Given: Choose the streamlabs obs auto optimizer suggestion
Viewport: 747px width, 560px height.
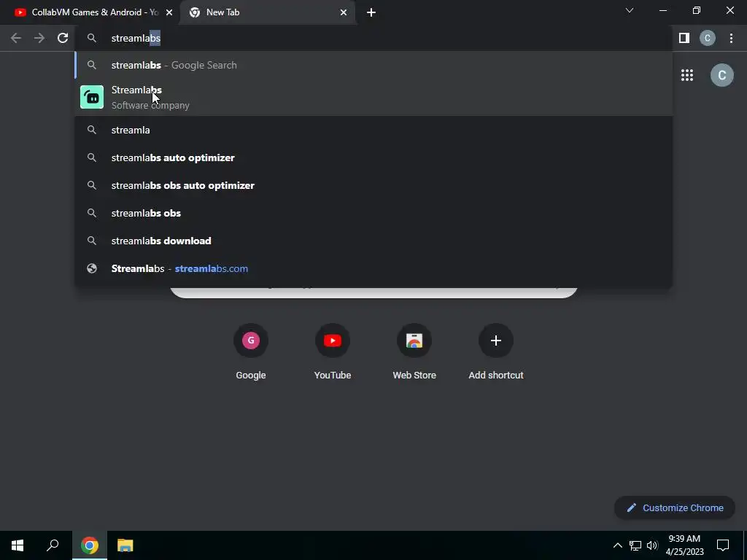Looking at the screenshot, I should click(373, 185).
